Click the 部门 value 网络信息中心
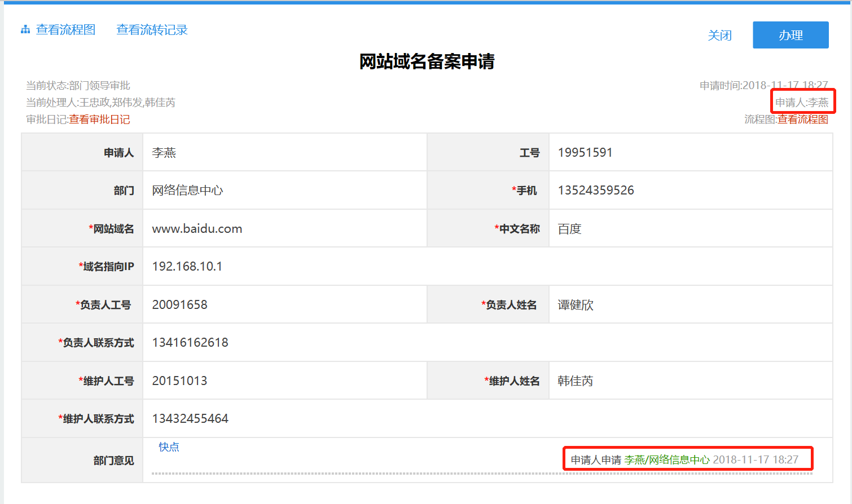Screen dimensions: 852x504 point(187,191)
